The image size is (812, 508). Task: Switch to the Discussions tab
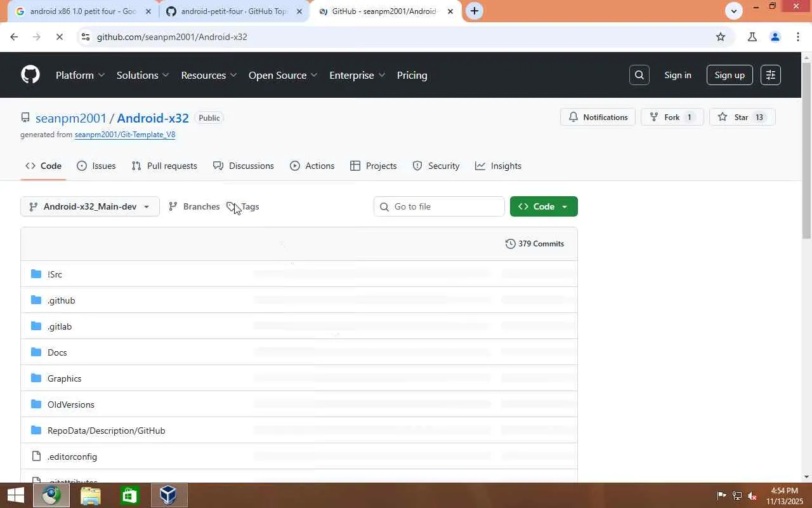[244, 166]
